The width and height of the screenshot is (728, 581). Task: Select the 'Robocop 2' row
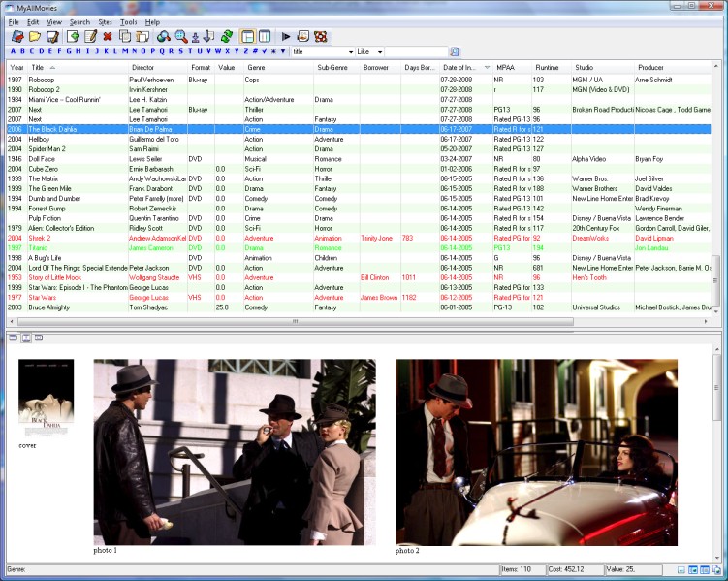point(359,89)
